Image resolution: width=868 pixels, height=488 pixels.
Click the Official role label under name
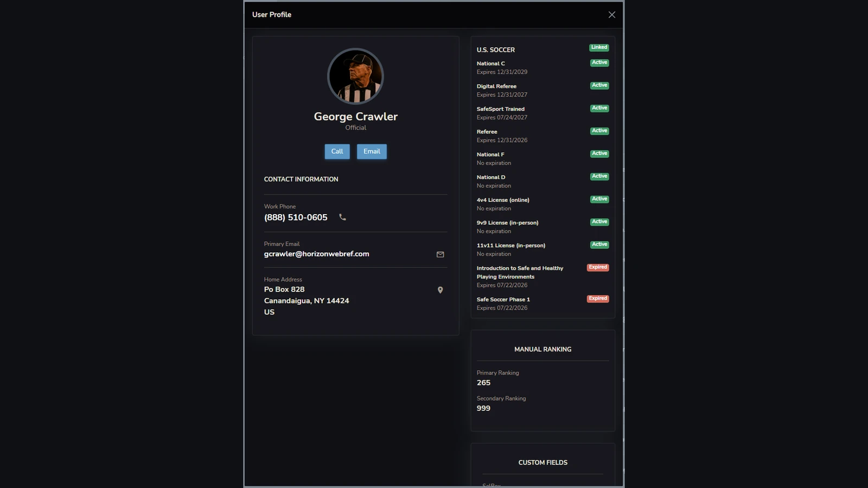coord(355,128)
